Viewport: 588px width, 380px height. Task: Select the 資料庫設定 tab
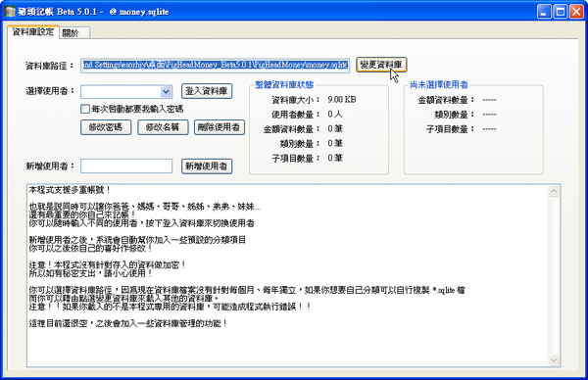pos(33,32)
